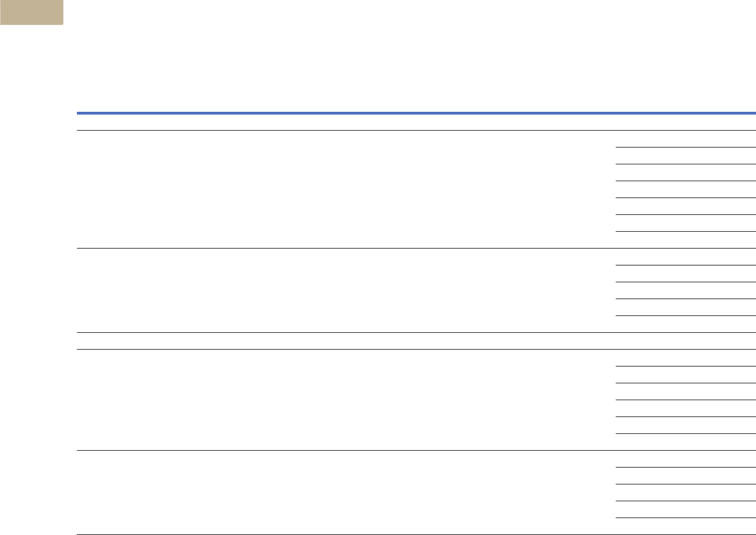Select first right-column cell of fourth table section

[686, 358]
